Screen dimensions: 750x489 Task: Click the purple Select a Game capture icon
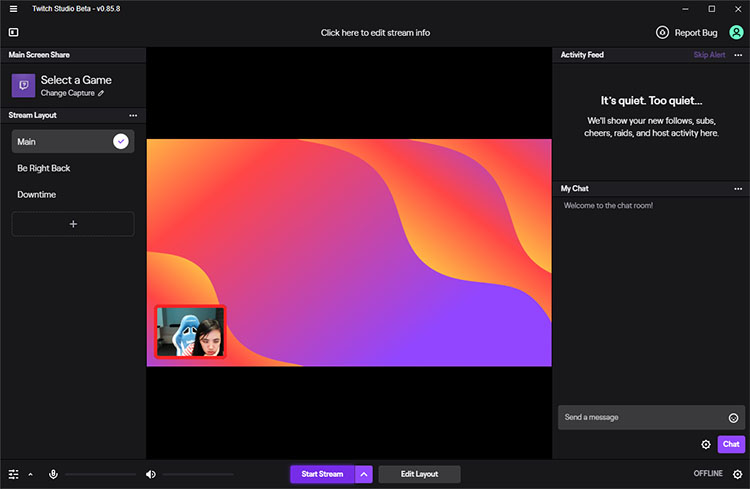point(23,85)
